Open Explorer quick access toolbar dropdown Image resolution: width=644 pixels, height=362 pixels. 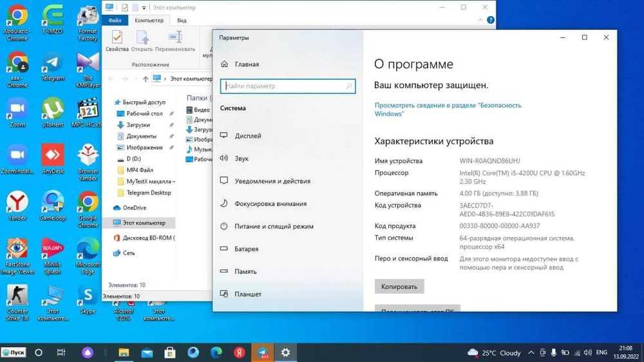click(144, 7)
